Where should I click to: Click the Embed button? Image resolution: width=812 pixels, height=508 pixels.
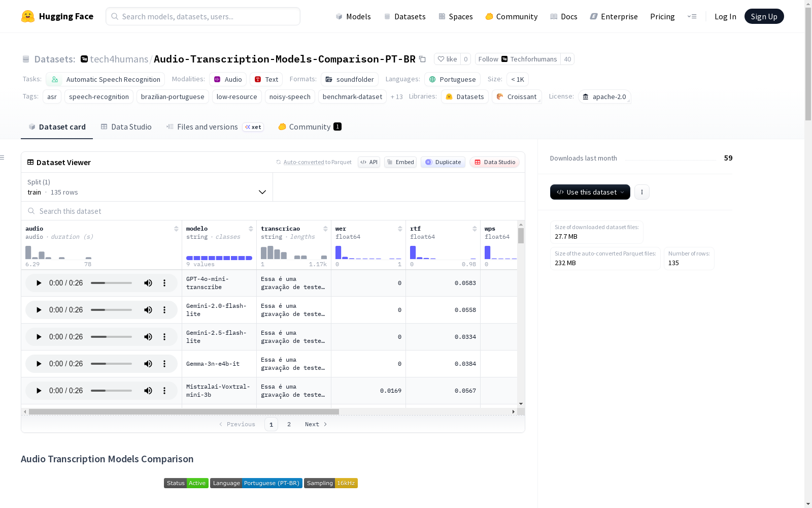(400, 162)
